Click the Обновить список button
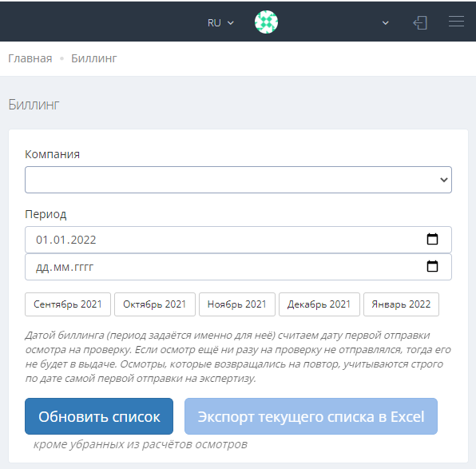This screenshot has width=476, height=469. [99, 416]
